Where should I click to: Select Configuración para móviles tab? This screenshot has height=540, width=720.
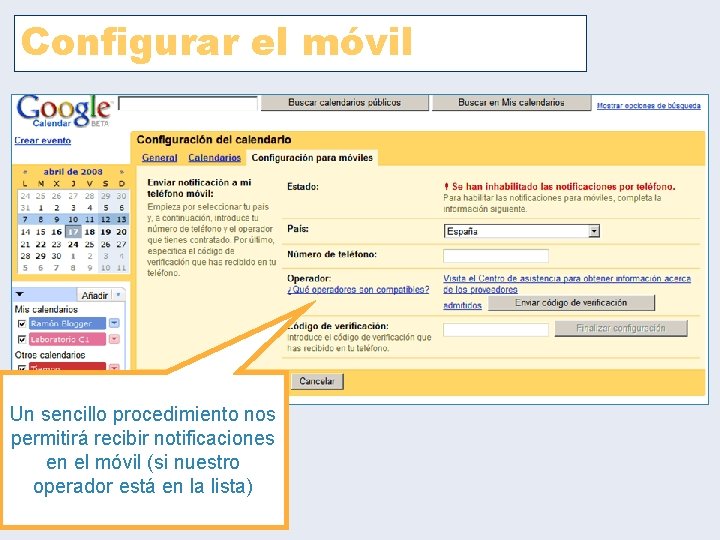point(312,158)
